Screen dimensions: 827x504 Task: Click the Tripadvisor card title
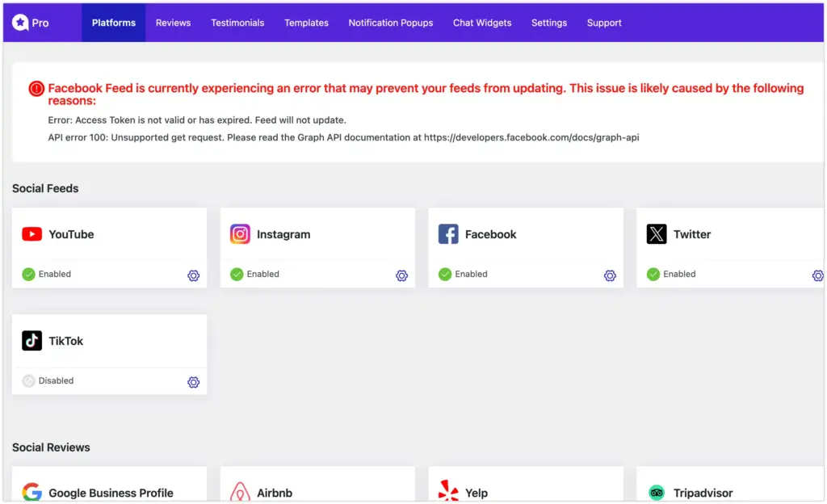703,493
